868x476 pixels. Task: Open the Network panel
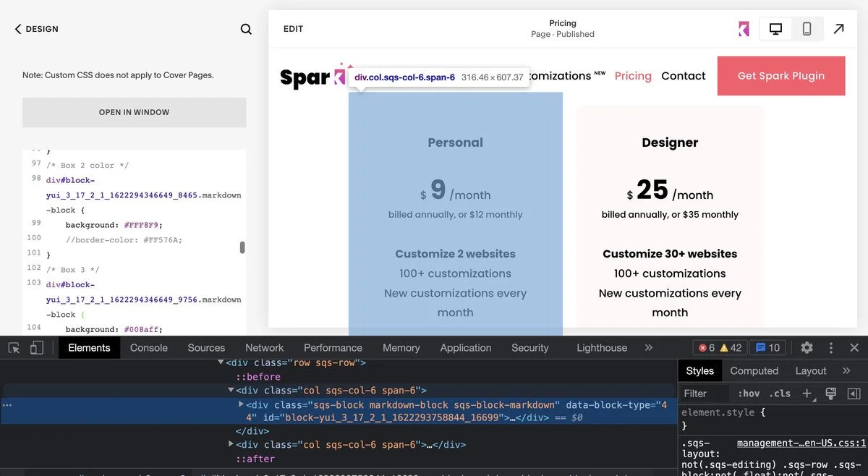[x=264, y=347]
